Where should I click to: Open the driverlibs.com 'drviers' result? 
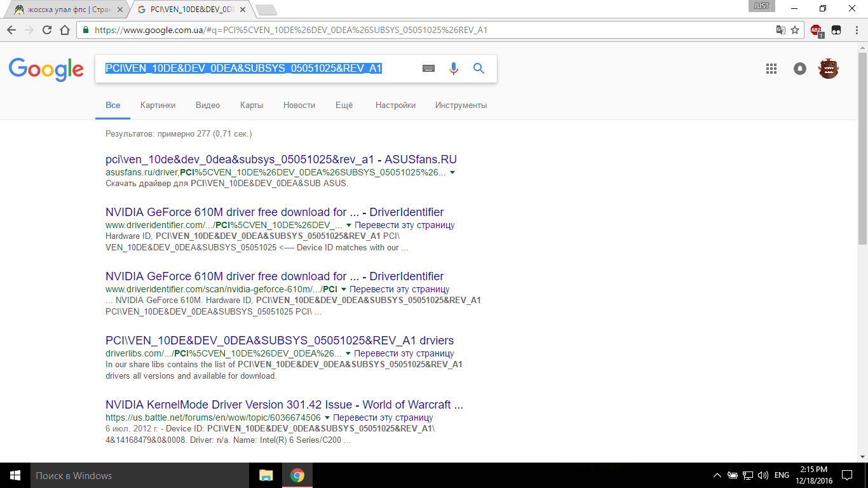pyautogui.click(x=280, y=341)
